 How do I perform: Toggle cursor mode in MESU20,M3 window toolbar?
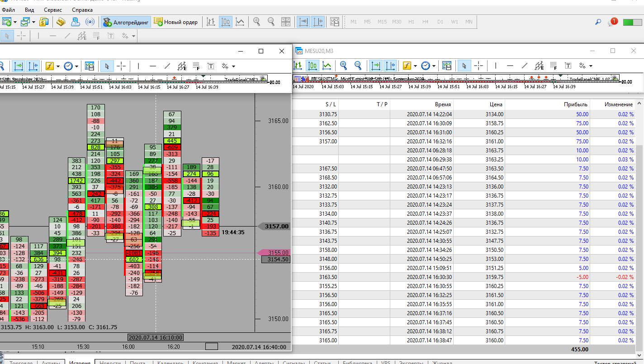pyautogui.click(x=464, y=66)
